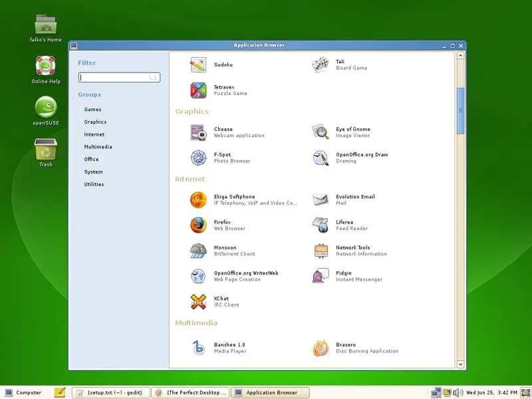Select the System group
Image resolution: width=532 pixels, height=399 pixels.
tap(93, 172)
